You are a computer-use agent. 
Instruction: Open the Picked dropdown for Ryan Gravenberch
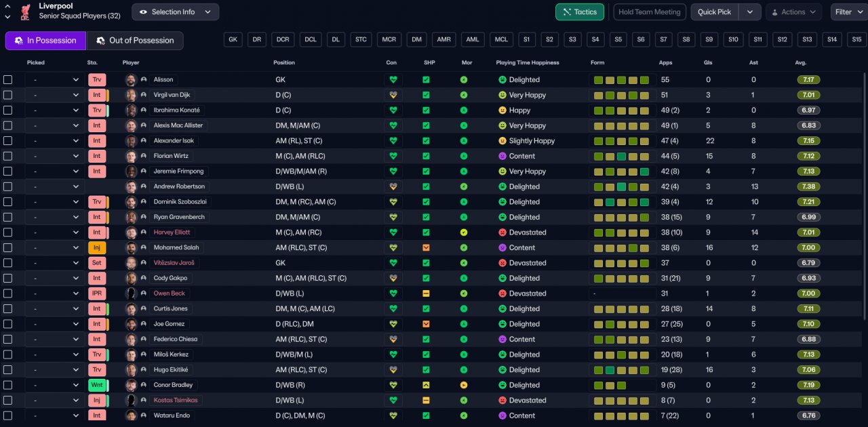tap(54, 217)
